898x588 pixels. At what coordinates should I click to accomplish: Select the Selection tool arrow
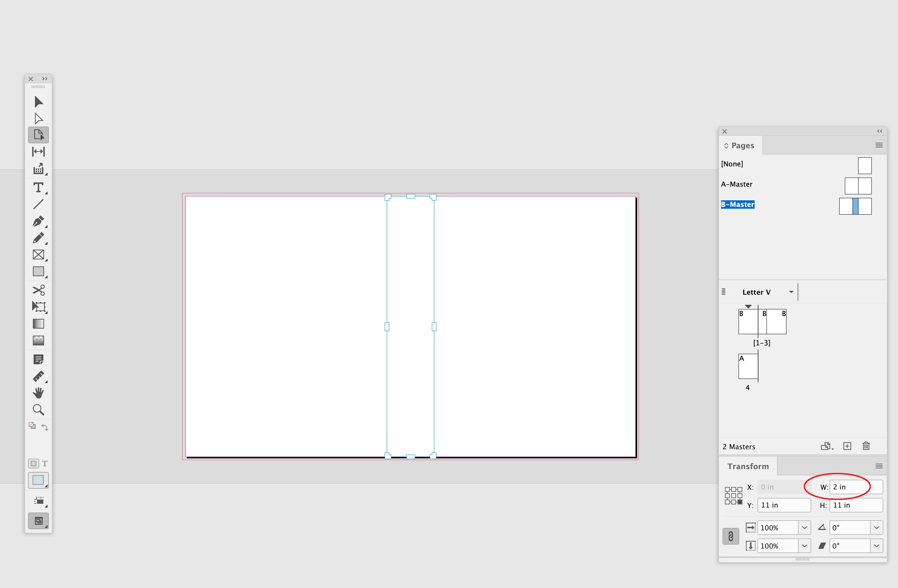point(38,102)
